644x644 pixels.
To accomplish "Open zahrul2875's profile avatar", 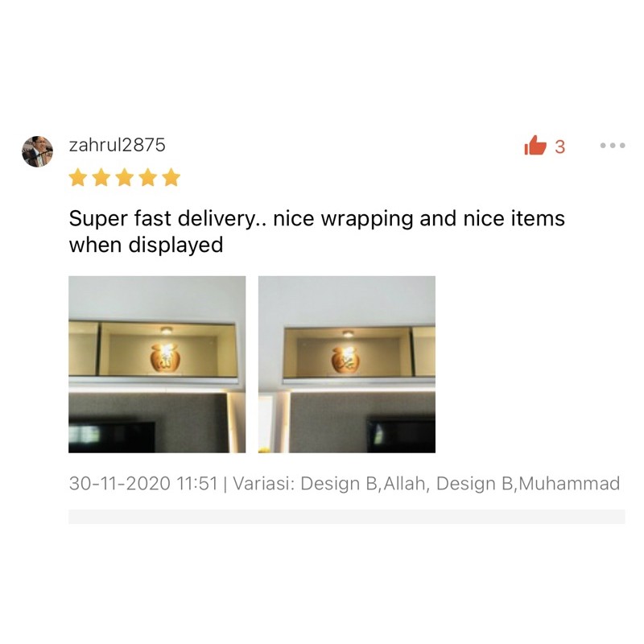I will 37,151.
